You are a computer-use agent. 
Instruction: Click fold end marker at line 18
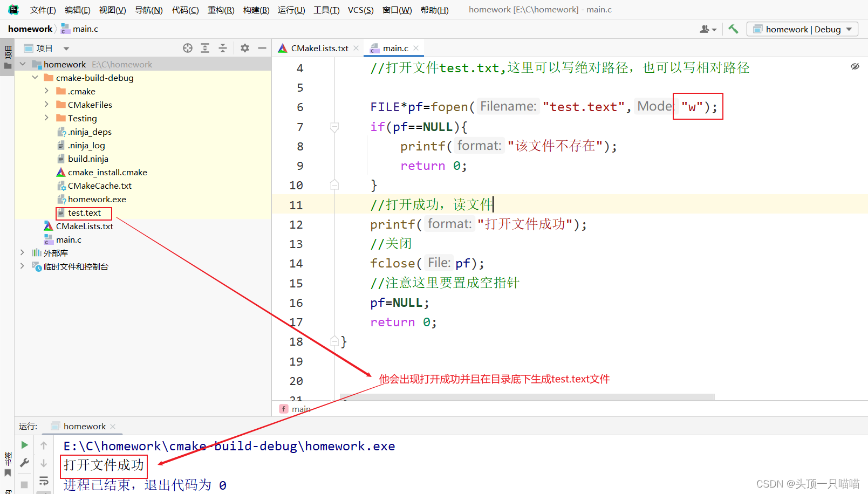point(334,341)
